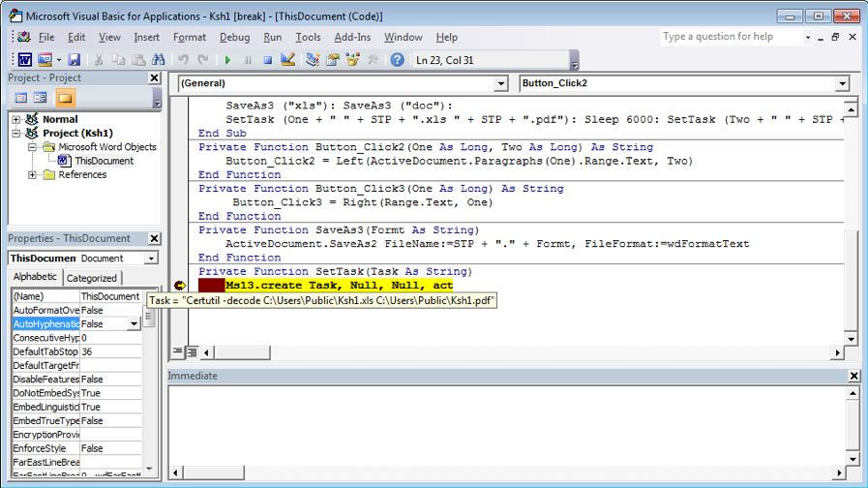Open the Format menu
The height and width of the screenshot is (488, 868).
(x=190, y=38)
